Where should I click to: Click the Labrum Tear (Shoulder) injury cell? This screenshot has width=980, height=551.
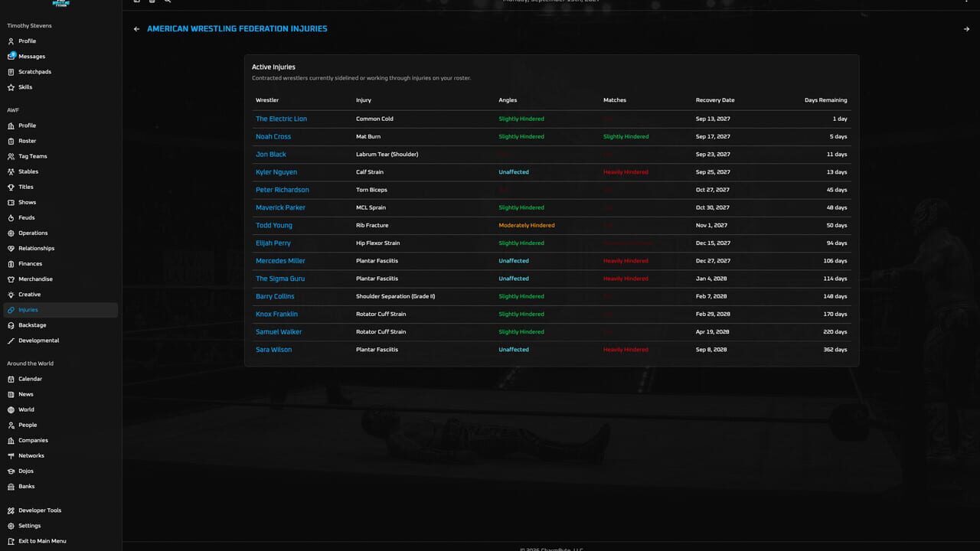point(387,155)
